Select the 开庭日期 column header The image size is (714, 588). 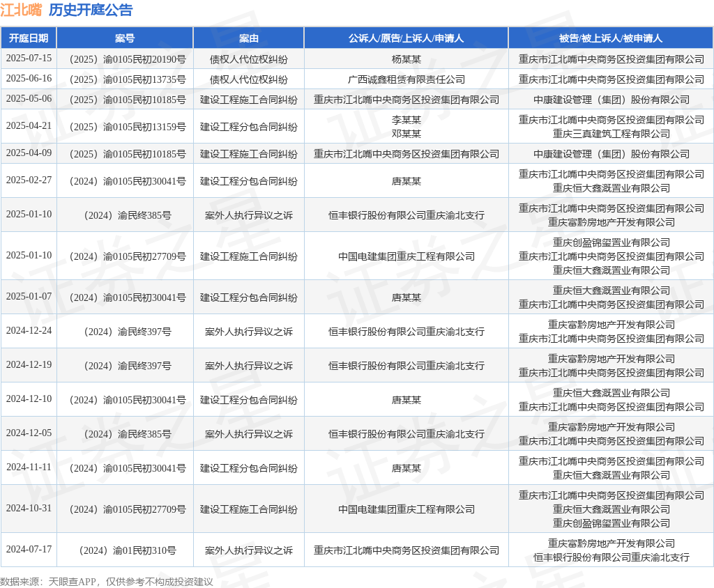tap(29, 38)
